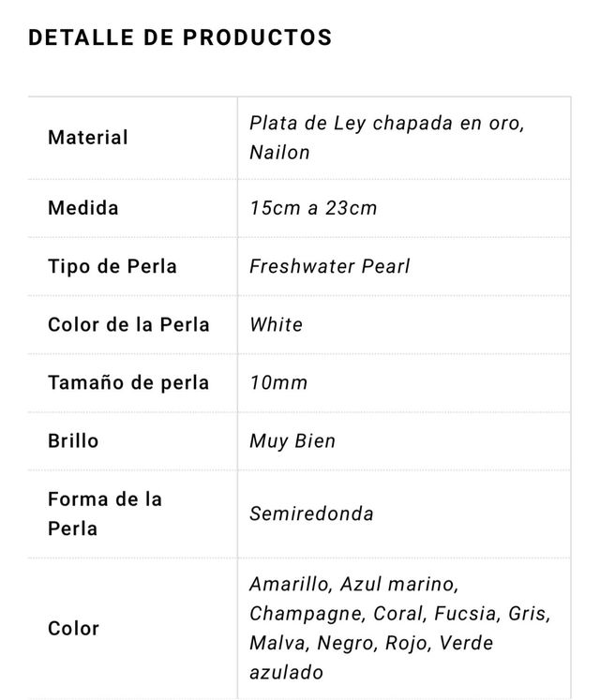Image resolution: width=600 pixels, height=700 pixels.
Task: Click the 15cm a 23cm value
Action: pyautogui.click(x=313, y=208)
